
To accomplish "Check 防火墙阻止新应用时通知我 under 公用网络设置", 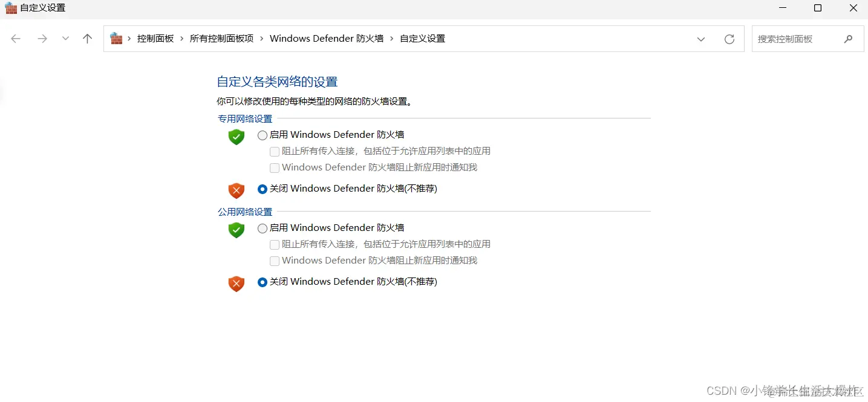I will tap(275, 261).
